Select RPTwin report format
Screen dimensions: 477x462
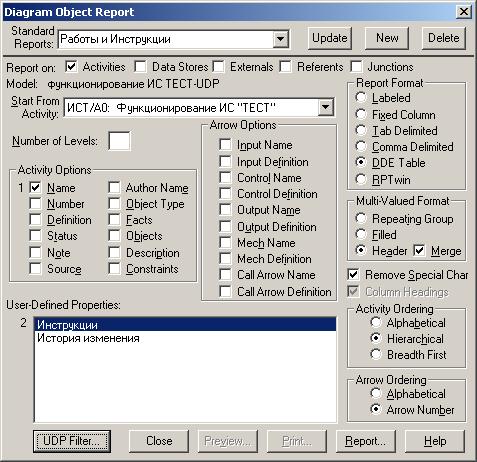[x=361, y=179]
